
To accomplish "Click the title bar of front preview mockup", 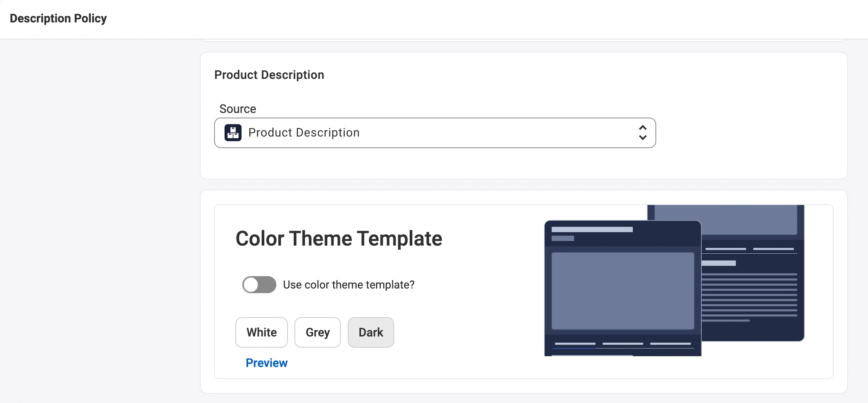I will point(622,233).
